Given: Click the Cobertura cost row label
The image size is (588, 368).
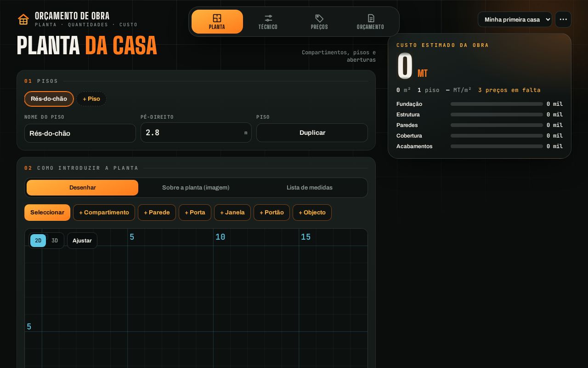Looking at the screenshot, I should tap(409, 136).
